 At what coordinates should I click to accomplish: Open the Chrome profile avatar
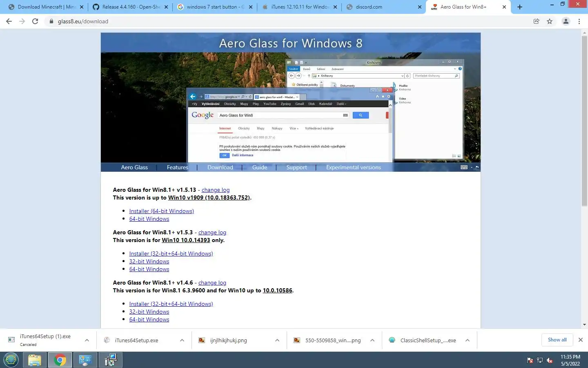coord(566,21)
